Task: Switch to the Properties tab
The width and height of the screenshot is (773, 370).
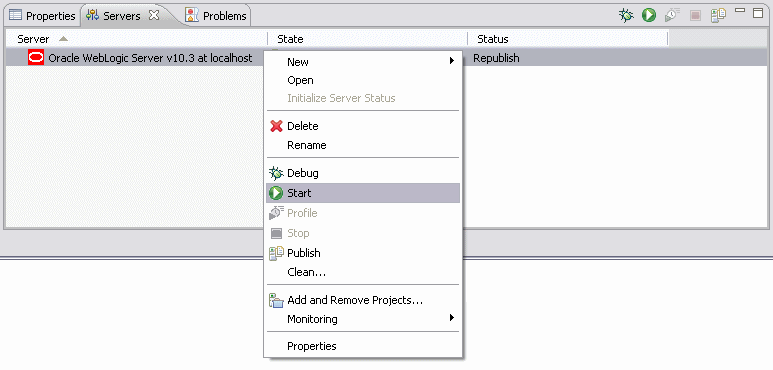Action: 43,16
